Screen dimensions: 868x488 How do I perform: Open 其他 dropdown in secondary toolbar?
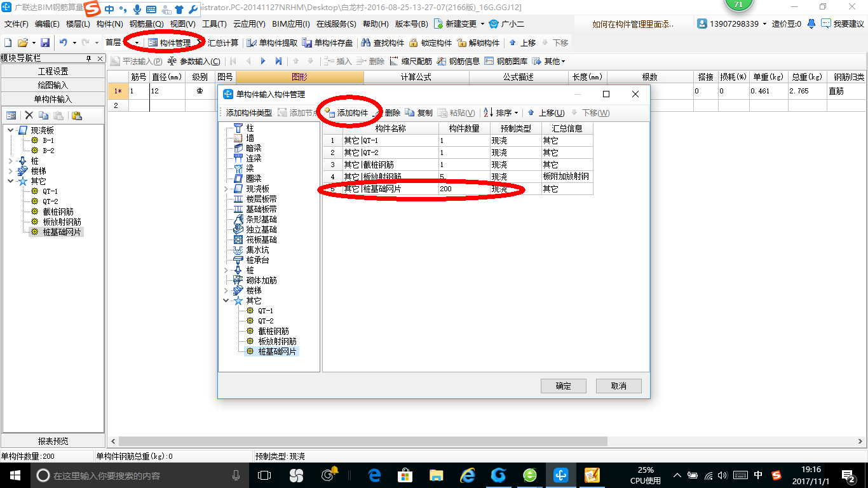coord(548,61)
